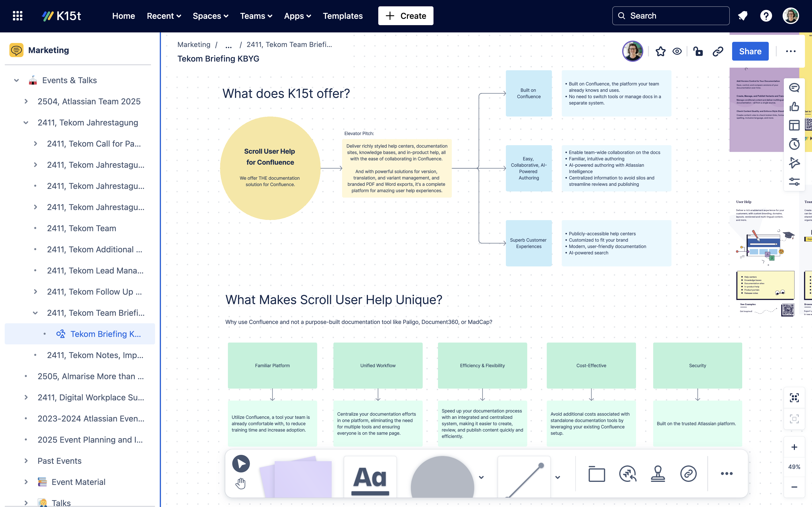Viewport: 812px width, 507px height.
Task: Click the Star/Favorite icon to star page
Action: click(660, 51)
